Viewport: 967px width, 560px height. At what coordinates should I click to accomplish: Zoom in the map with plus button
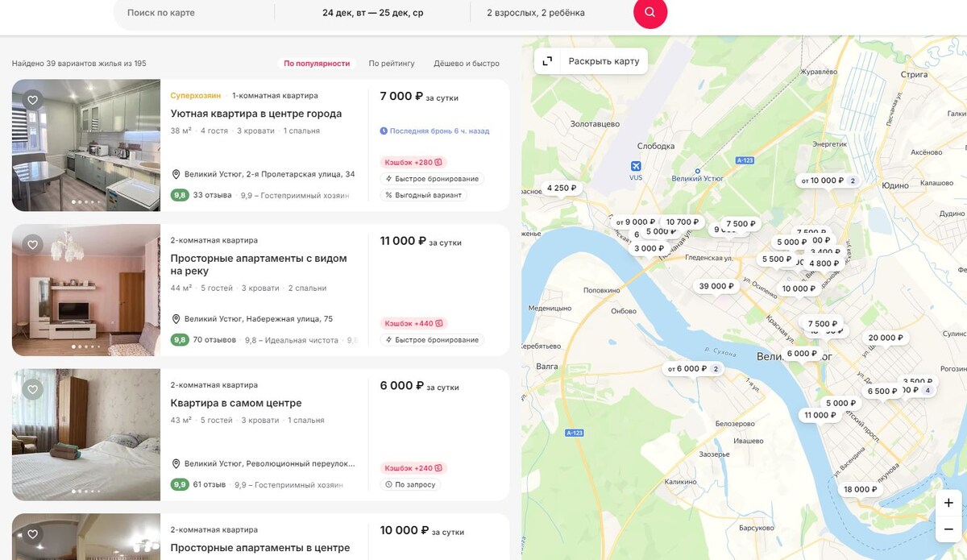(x=948, y=503)
